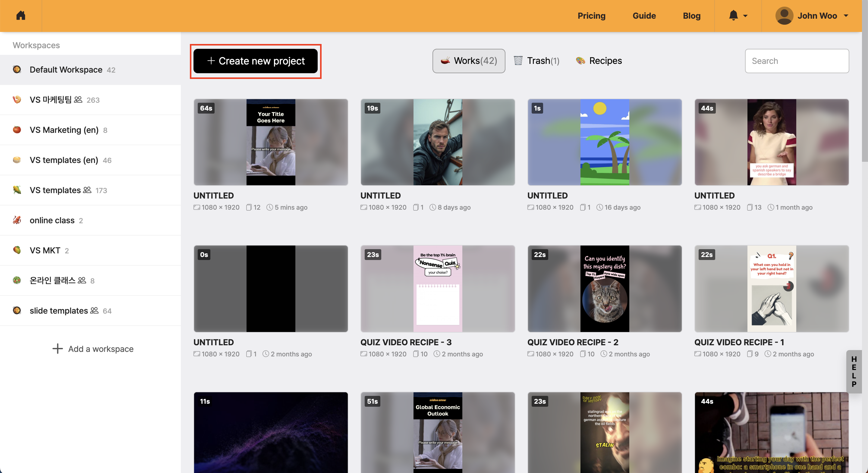The height and width of the screenshot is (473, 868).
Task: Select the VS templates (en) workspace
Action: pyautogui.click(x=64, y=160)
